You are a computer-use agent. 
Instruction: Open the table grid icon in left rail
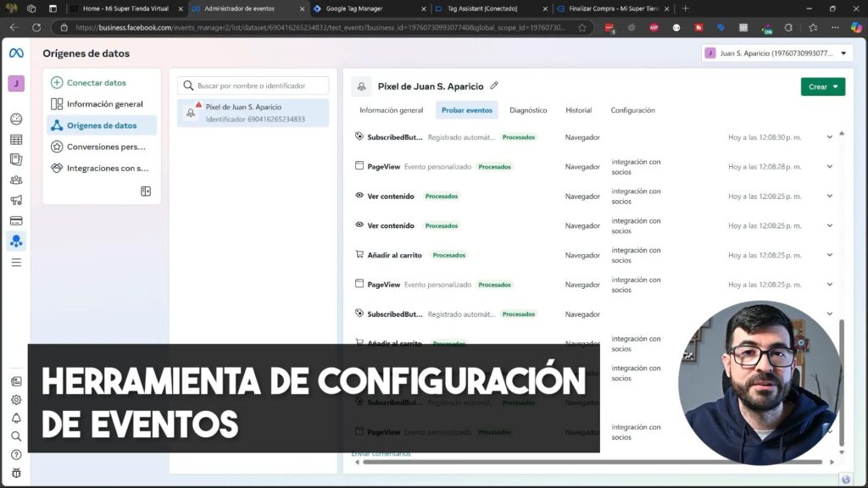pyautogui.click(x=16, y=140)
